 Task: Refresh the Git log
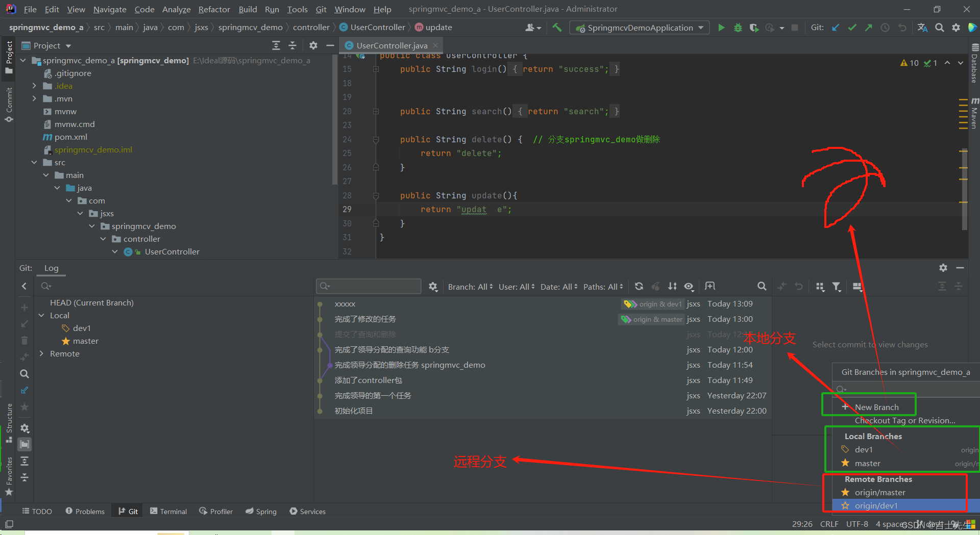(x=639, y=286)
